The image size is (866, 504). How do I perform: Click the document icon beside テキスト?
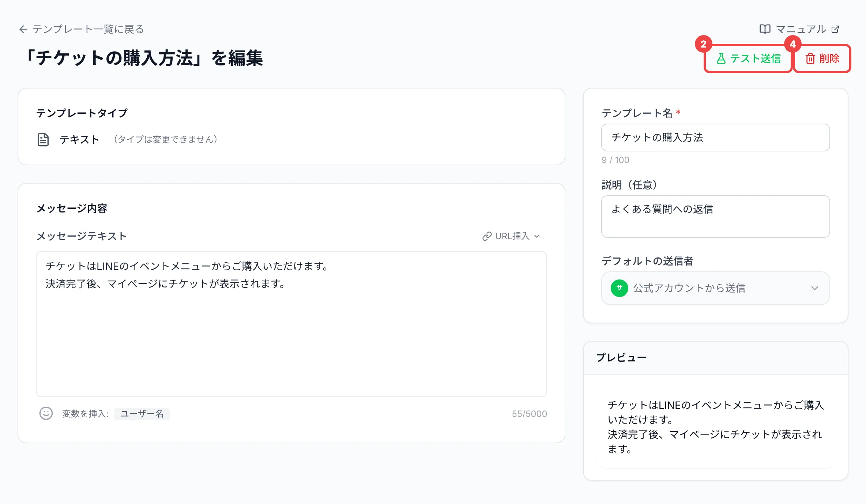tap(43, 140)
